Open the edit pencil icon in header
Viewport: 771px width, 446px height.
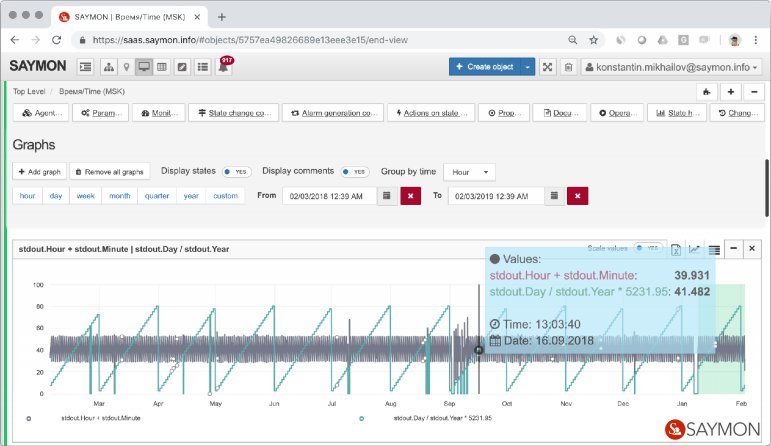click(x=182, y=67)
